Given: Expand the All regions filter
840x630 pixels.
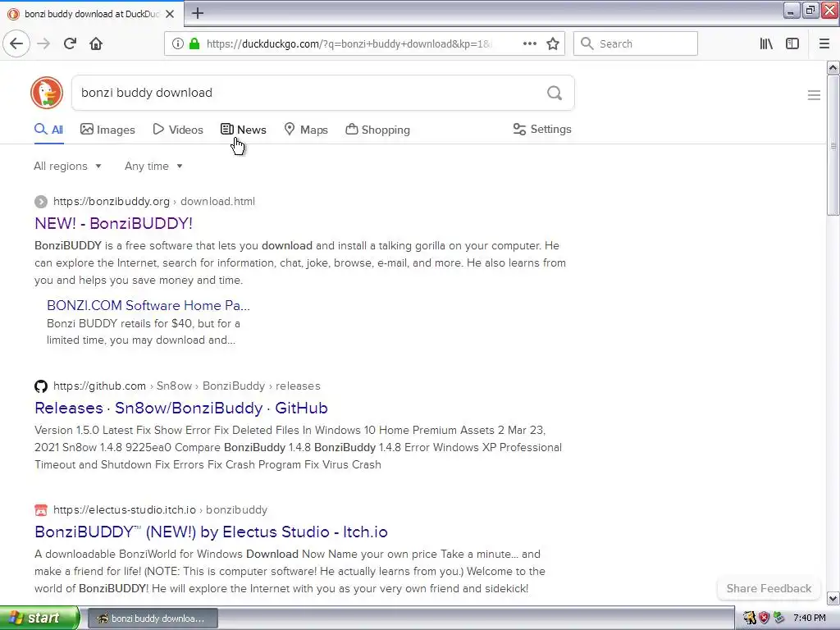Looking at the screenshot, I should point(67,166).
